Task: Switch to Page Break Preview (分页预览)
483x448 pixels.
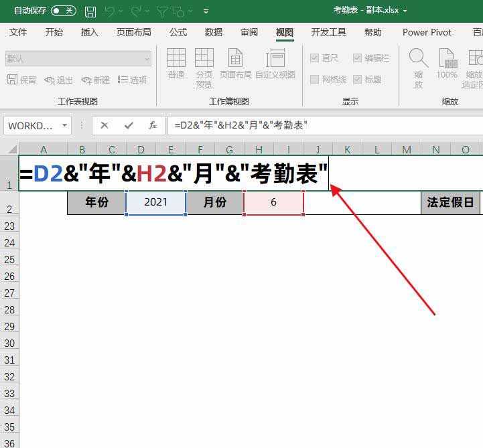Action: tap(204, 67)
